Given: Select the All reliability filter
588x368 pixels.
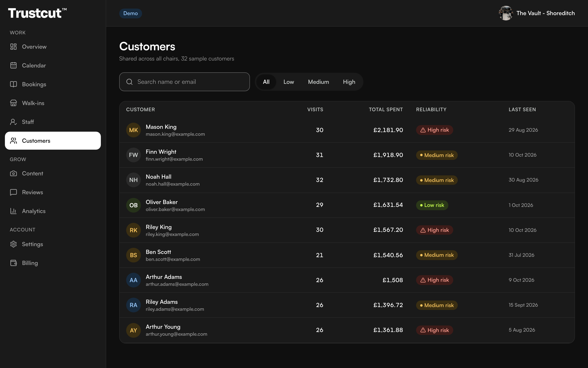Looking at the screenshot, I should click(x=266, y=82).
